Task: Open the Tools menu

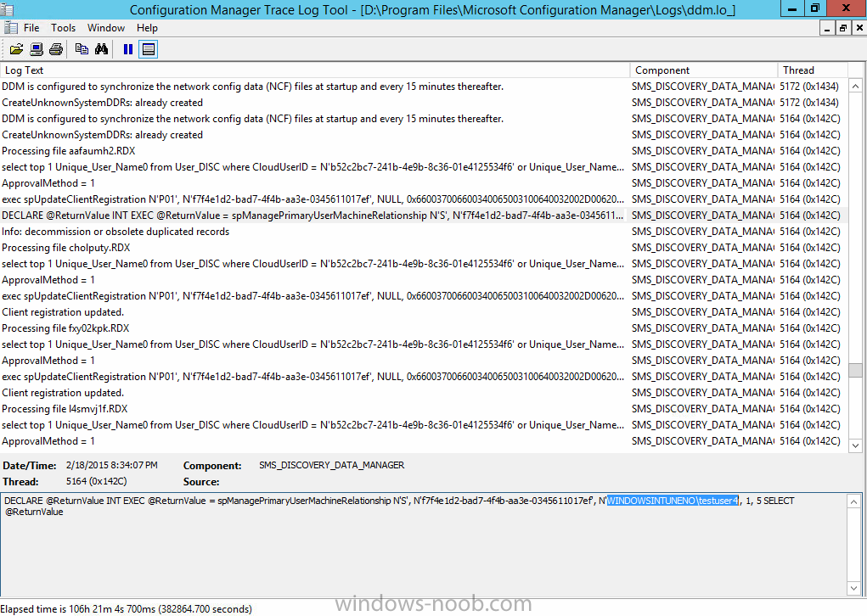Action: click(x=63, y=28)
